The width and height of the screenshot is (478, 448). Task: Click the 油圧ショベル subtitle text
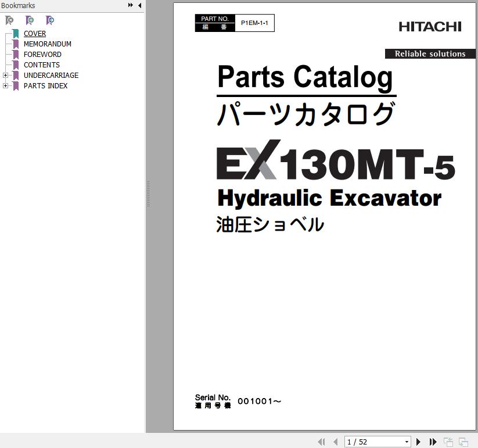[270, 224]
